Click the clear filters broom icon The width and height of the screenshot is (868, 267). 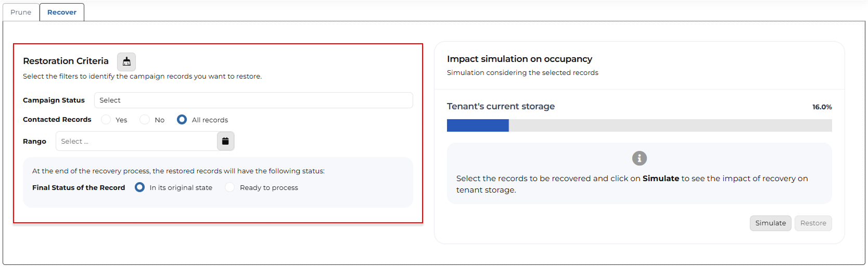[126, 62]
